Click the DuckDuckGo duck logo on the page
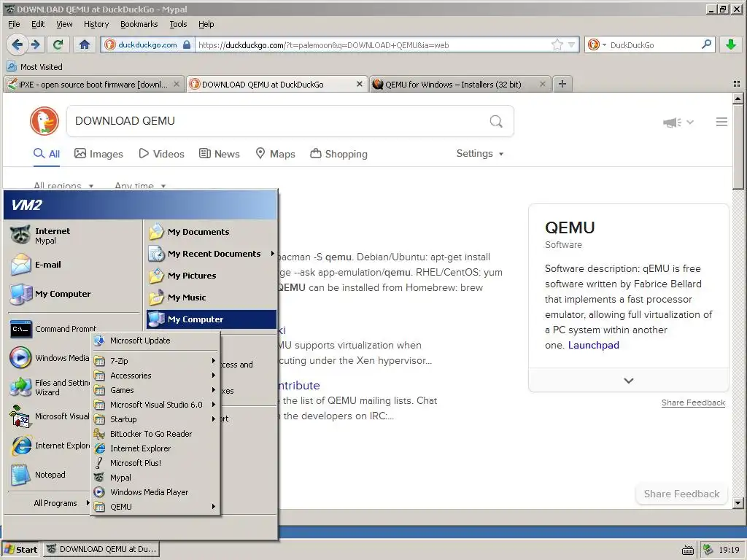The image size is (747, 560). tap(44, 121)
